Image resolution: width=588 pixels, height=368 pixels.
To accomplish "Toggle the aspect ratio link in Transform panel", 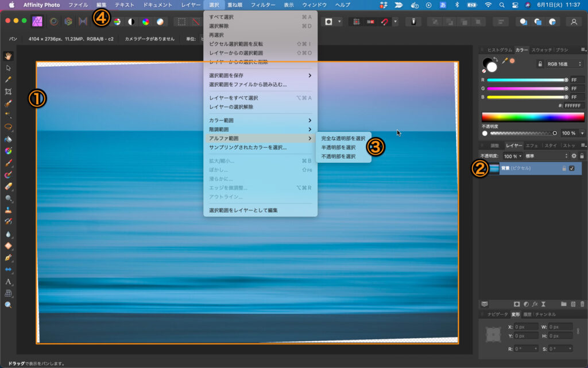I will tap(579, 331).
